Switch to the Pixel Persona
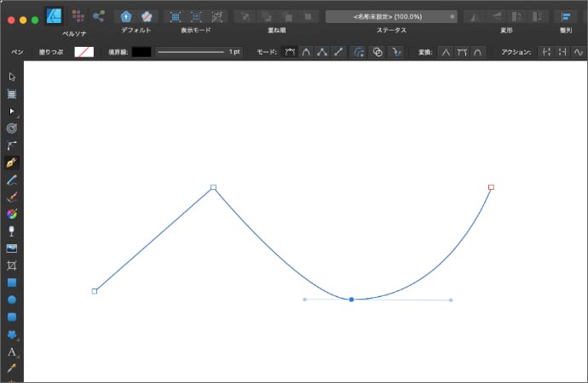 tap(78, 15)
